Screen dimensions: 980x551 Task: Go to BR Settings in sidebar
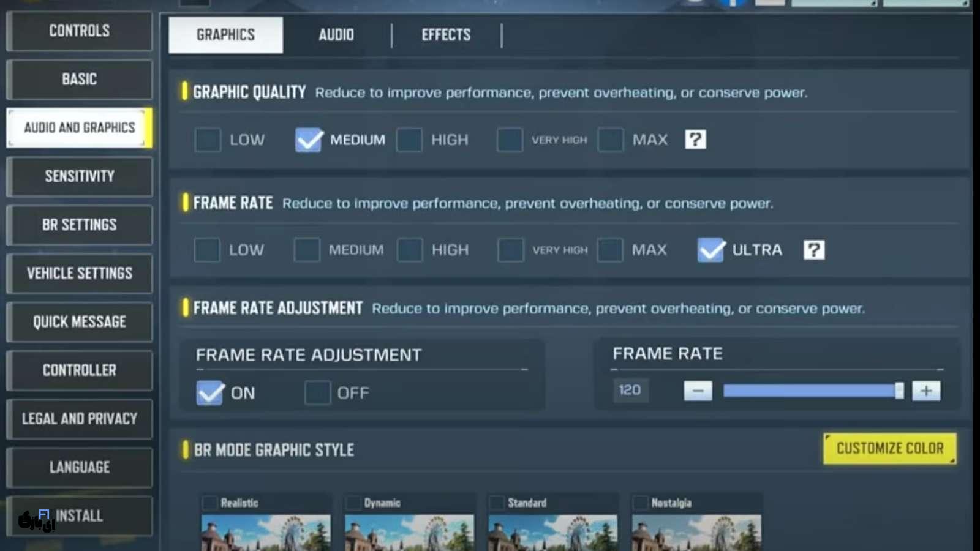[x=80, y=225]
